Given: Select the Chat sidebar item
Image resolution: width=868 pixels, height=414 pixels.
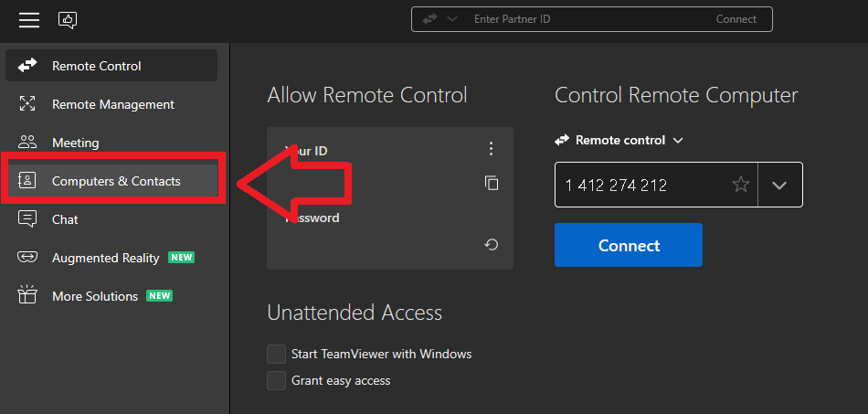Looking at the screenshot, I should 65,219.
